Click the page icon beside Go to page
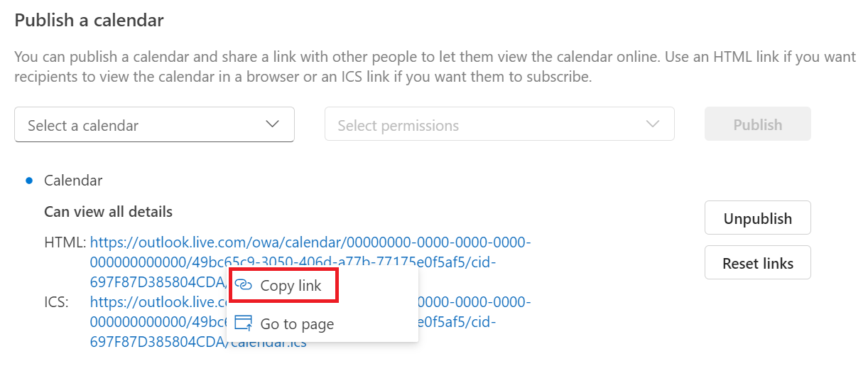This screenshot has height=391, width=868. tap(244, 323)
